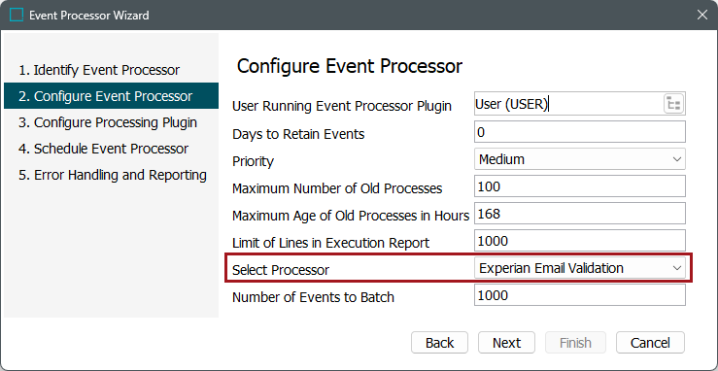Click the Next button

(506, 343)
